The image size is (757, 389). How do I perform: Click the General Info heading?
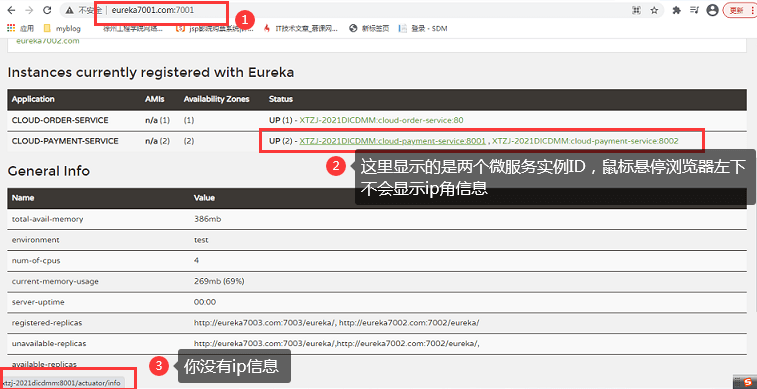pos(49,171)
